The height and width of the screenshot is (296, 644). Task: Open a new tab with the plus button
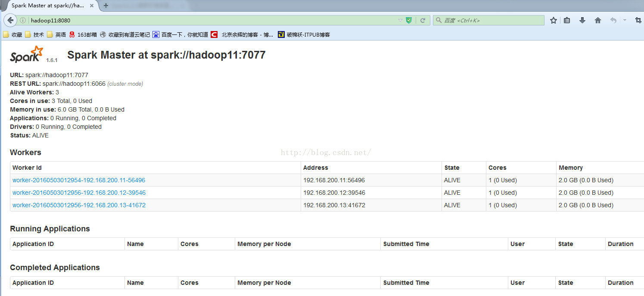click(x=106, y=6)
